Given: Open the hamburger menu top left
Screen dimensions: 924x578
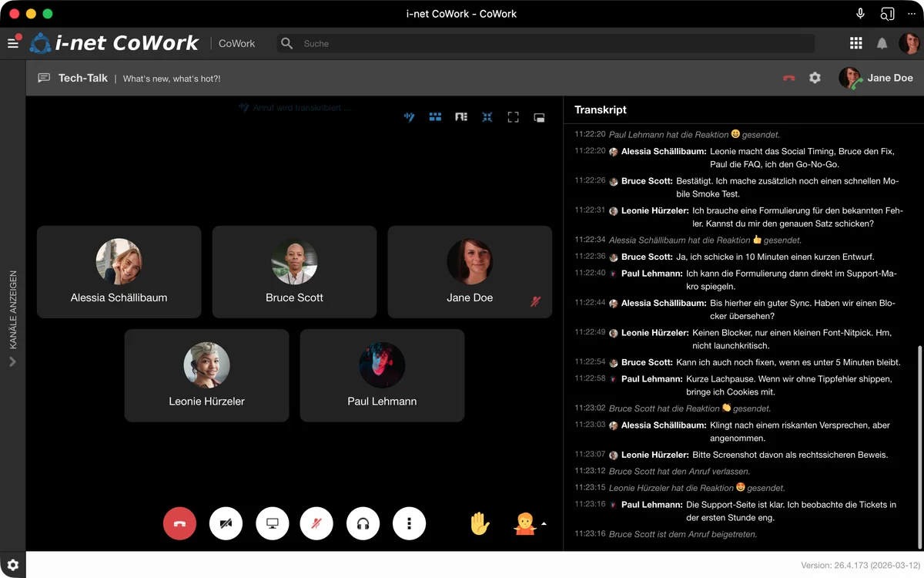Looking at the screenshot, I should [13, 43].
